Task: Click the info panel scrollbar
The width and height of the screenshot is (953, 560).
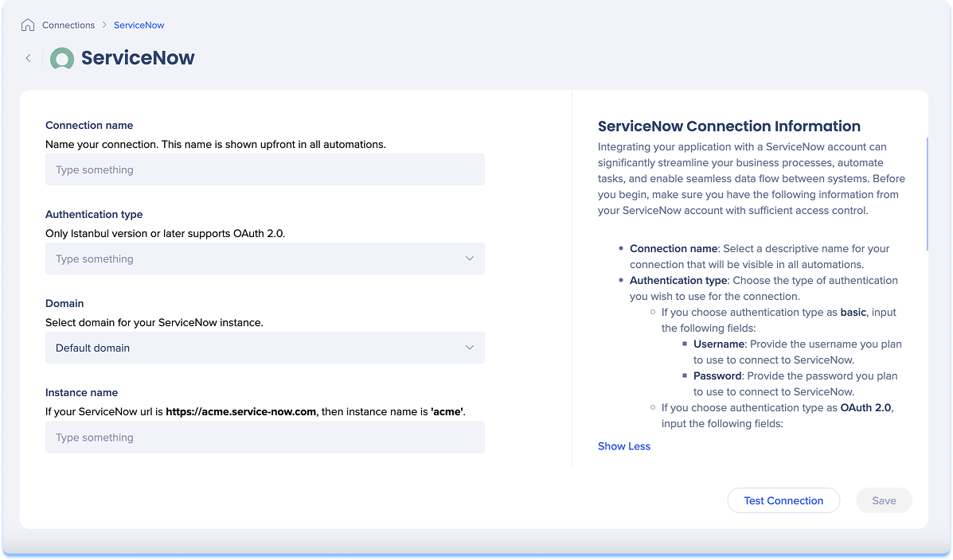Action: (x=927, y=194)
